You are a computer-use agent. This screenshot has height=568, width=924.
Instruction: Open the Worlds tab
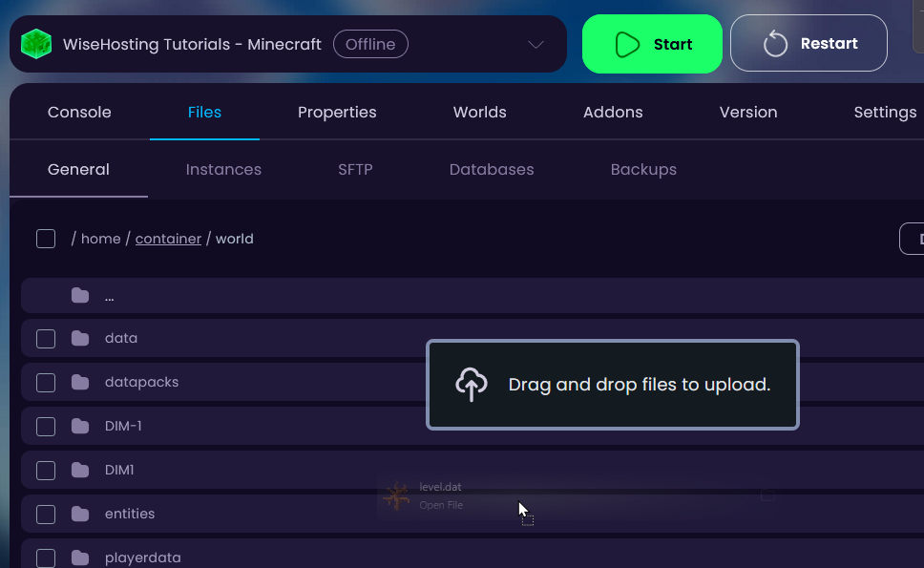click(480, 112)
